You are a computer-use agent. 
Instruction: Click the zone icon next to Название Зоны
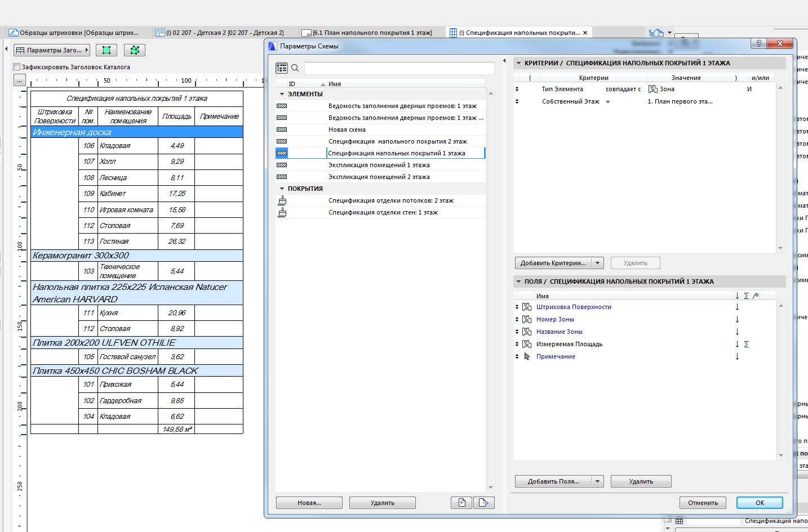point(527,332)
